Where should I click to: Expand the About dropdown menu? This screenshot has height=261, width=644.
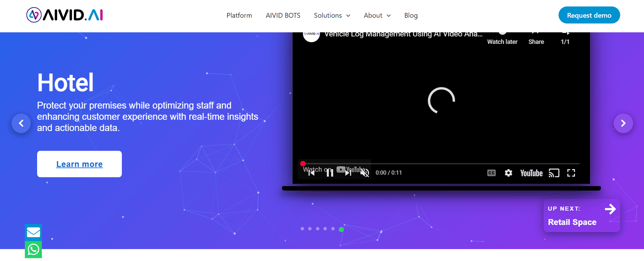[377, 15]
